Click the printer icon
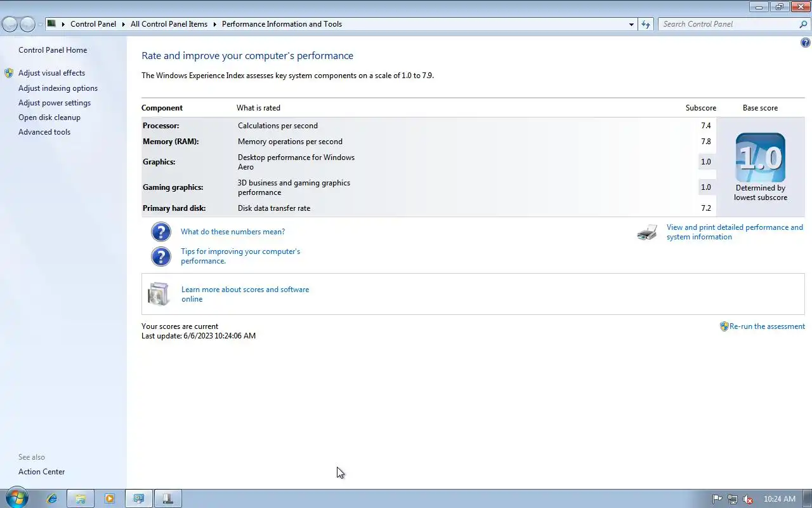The width and height of the screenshot is (812, 508). 647,232
